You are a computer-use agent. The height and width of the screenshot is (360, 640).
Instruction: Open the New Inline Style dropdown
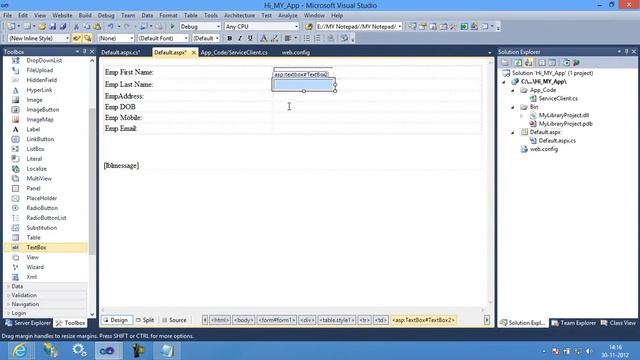tap(38, 38)
